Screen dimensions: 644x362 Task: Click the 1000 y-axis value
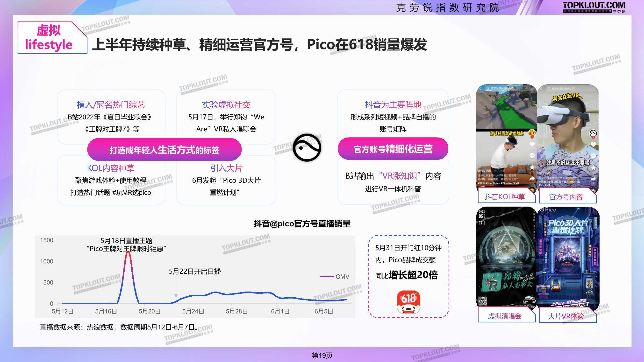point(47,261)
